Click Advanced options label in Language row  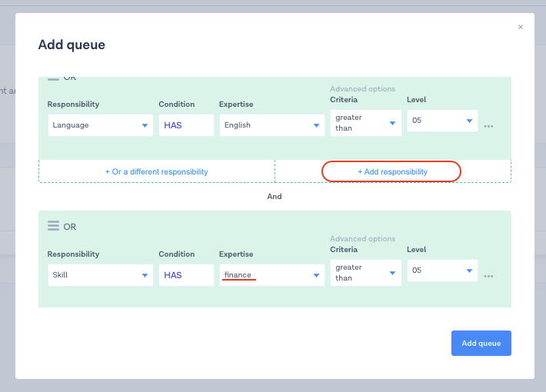point(362,89)
